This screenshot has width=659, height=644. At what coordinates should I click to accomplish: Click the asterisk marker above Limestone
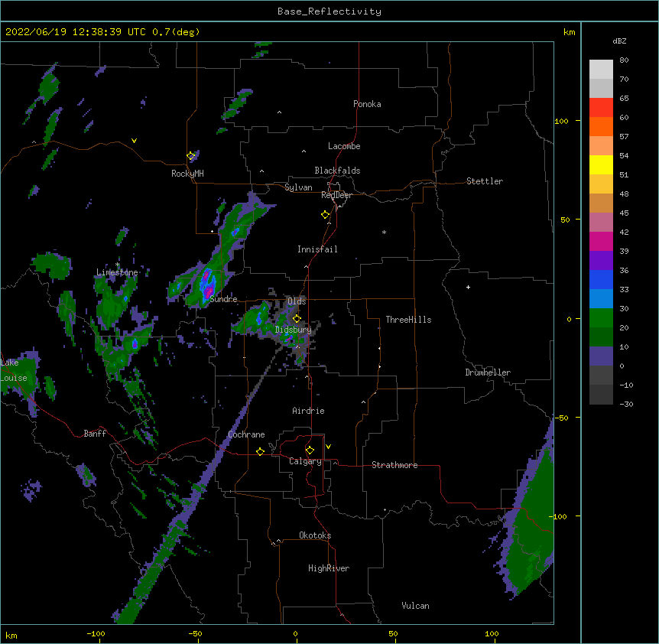(118, 265)
